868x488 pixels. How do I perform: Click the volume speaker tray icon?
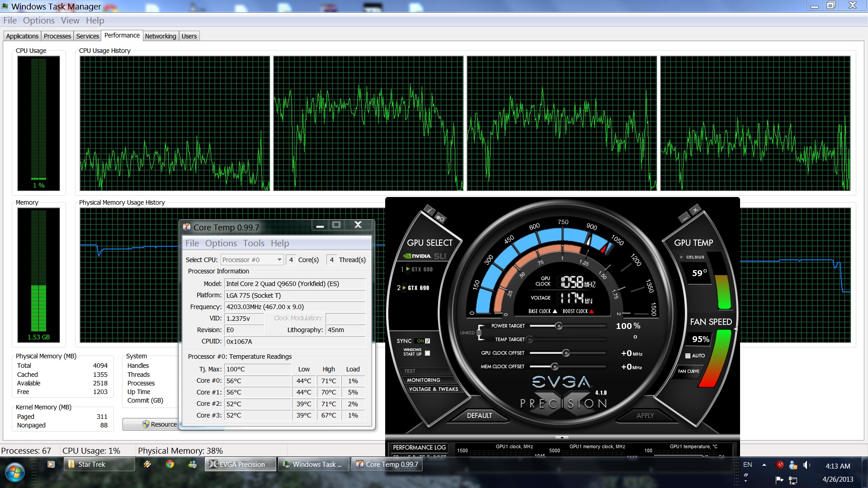click(x=806, y=465)
